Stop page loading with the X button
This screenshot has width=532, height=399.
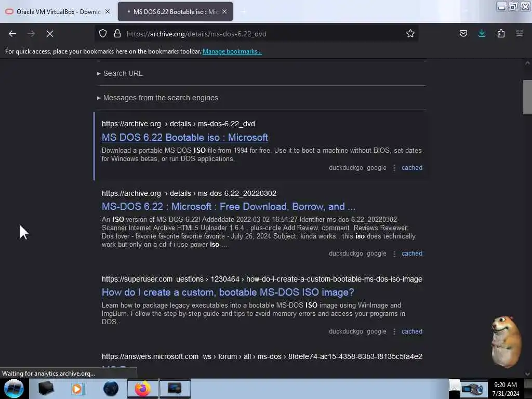click(x=50, y=34)
